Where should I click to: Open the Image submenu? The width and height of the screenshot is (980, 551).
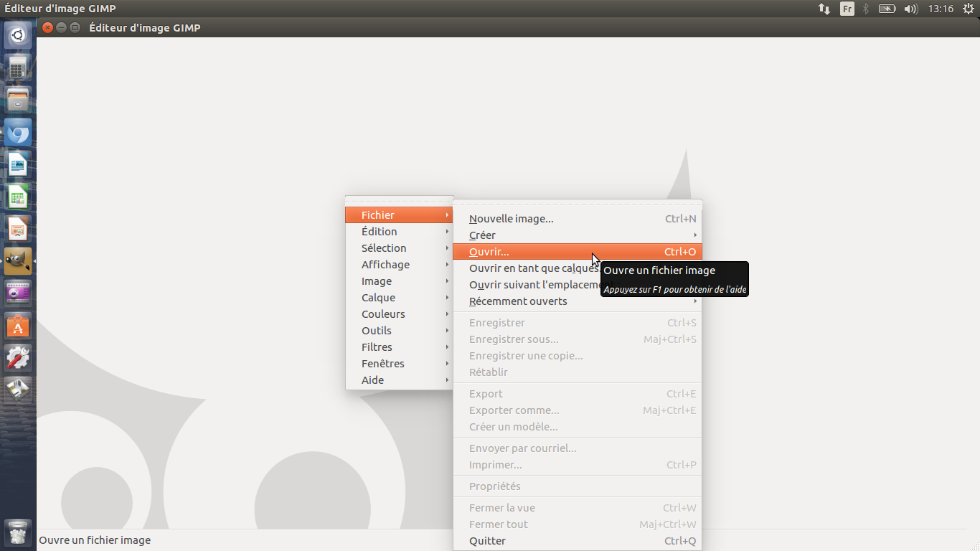(399, 281)
